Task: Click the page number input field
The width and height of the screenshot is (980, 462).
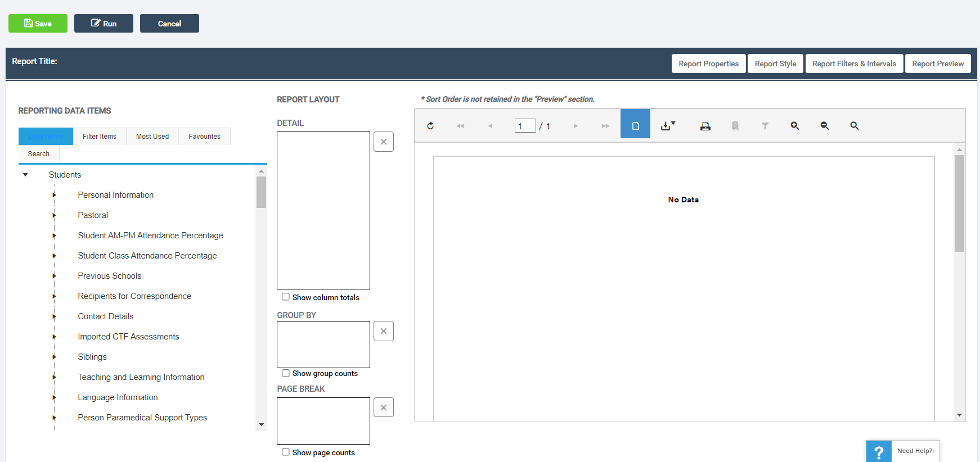Action: (525, 126)
